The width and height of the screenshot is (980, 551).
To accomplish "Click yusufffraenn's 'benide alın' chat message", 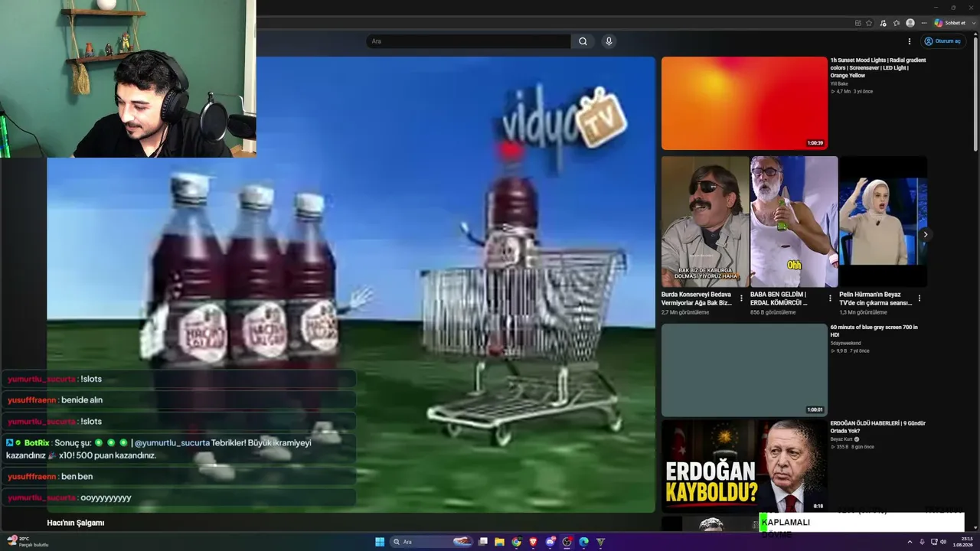I will 178,400.
